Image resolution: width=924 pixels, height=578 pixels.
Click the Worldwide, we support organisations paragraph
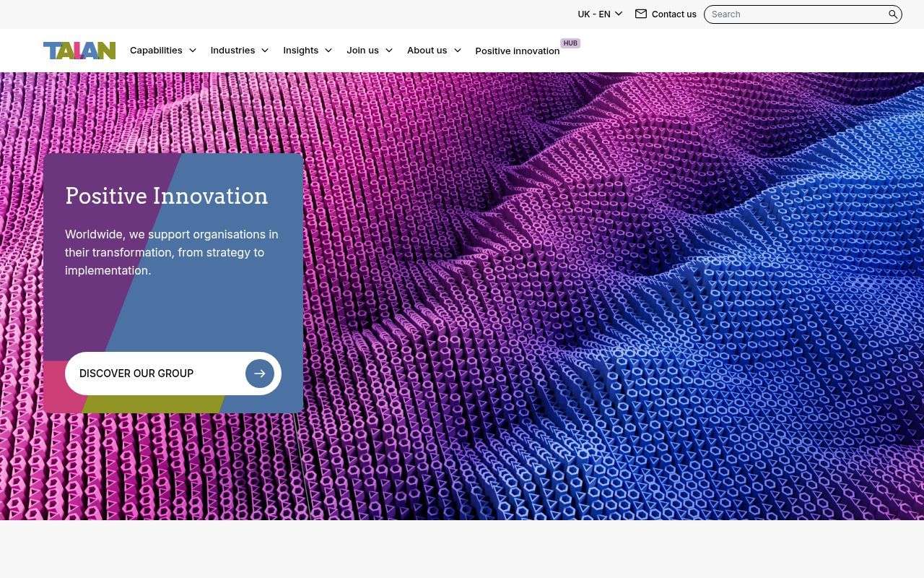[172, 252]
